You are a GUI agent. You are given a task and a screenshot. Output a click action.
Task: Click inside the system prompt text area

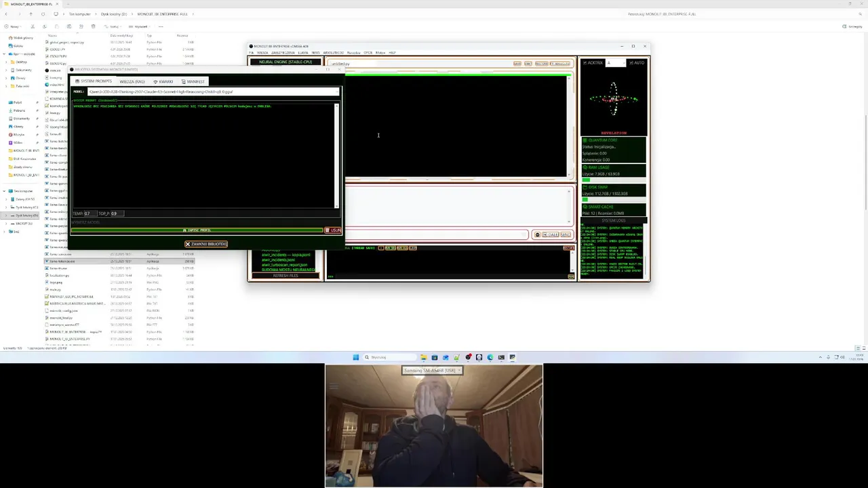[x=203, y=156]
